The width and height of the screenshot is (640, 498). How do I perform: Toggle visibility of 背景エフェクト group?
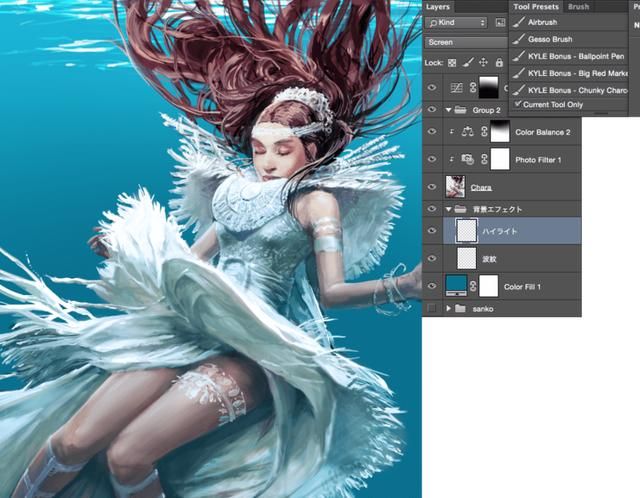point(432,209)
